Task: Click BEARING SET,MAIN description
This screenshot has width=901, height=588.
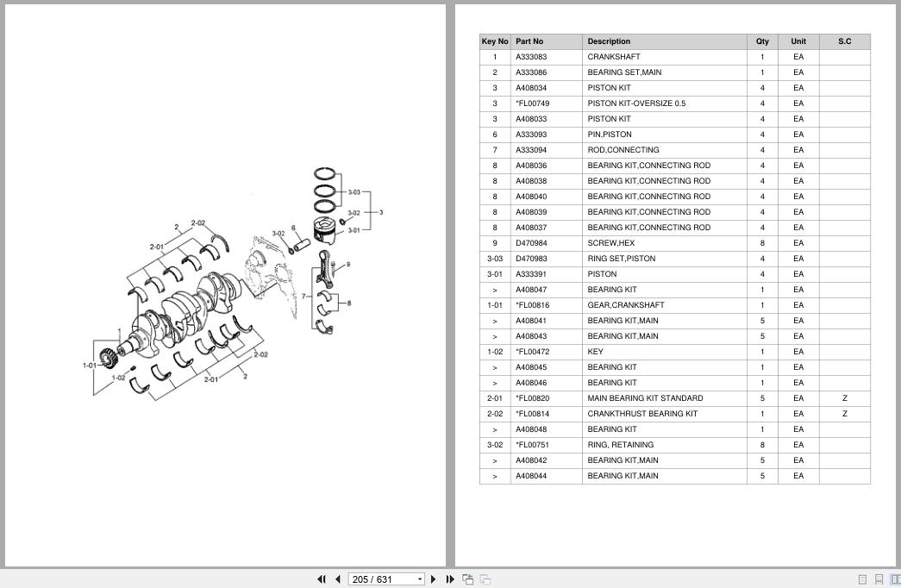Action: [x=624, y=72]
